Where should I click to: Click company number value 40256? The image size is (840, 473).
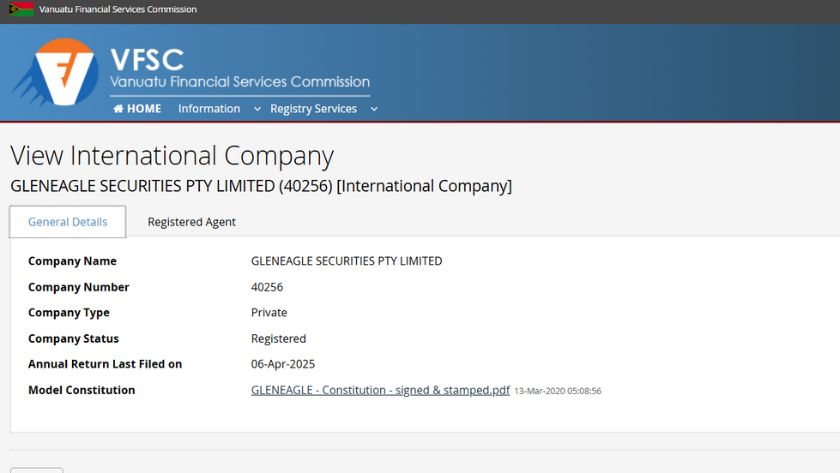click(267, 287)
